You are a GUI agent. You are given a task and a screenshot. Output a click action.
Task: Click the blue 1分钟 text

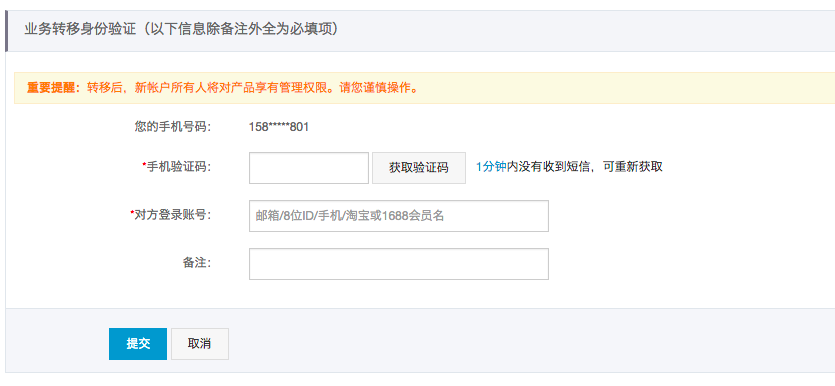coord(490,167)
